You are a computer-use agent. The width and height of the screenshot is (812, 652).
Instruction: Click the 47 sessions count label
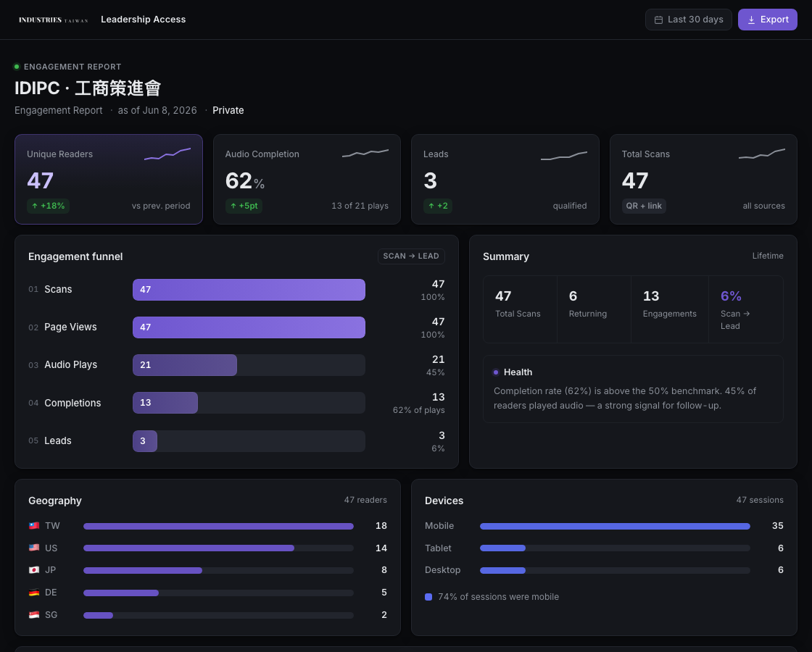point(760,500)
